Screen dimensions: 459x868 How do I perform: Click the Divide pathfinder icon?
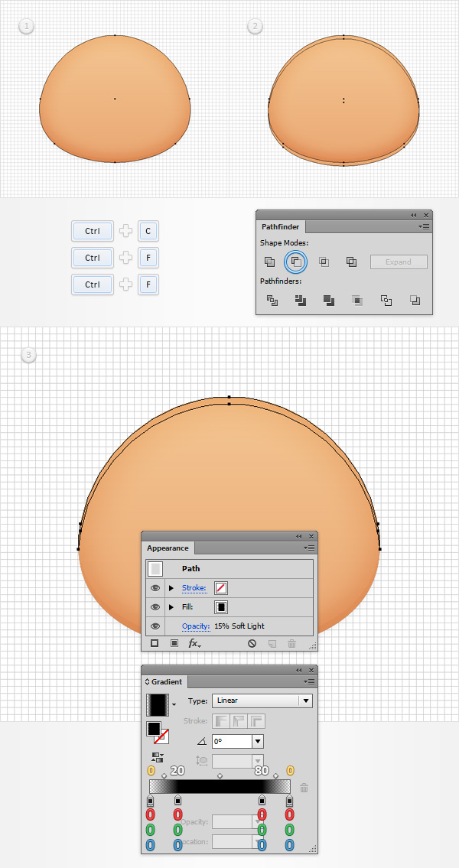point(272,301)
